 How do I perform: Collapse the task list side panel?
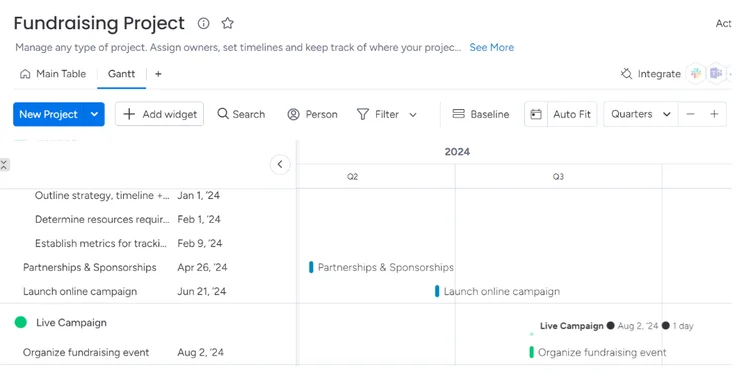coord(280,165)
